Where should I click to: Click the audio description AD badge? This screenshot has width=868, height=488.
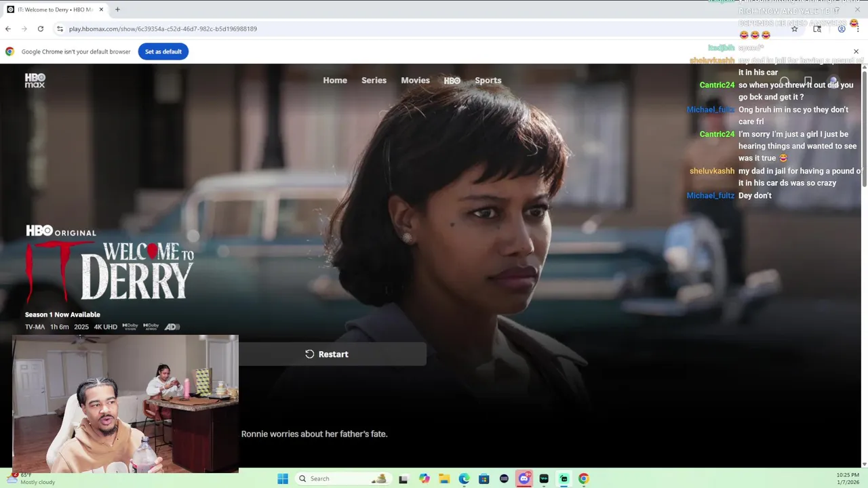(x=172, y=327)
